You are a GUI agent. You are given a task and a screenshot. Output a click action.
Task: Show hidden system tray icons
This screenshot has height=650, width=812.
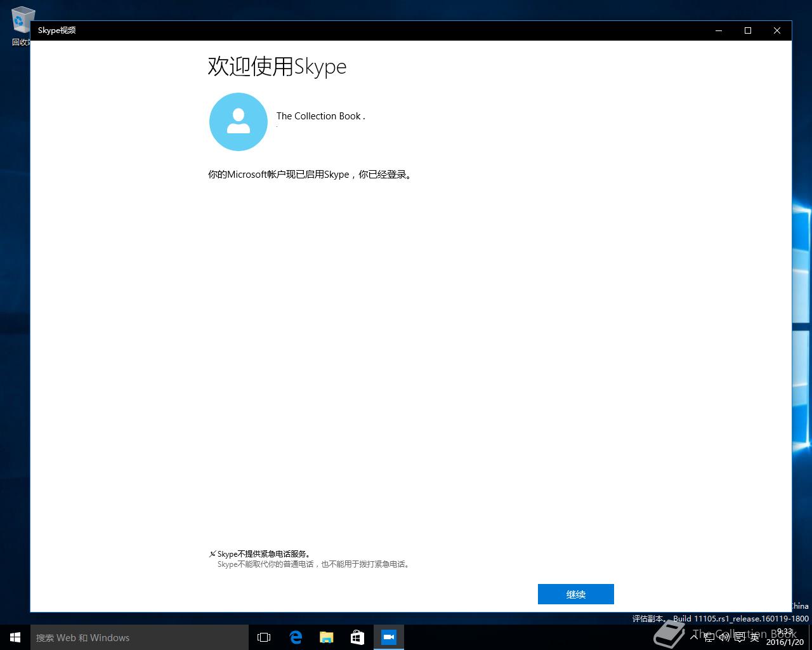tap(694, 637)
